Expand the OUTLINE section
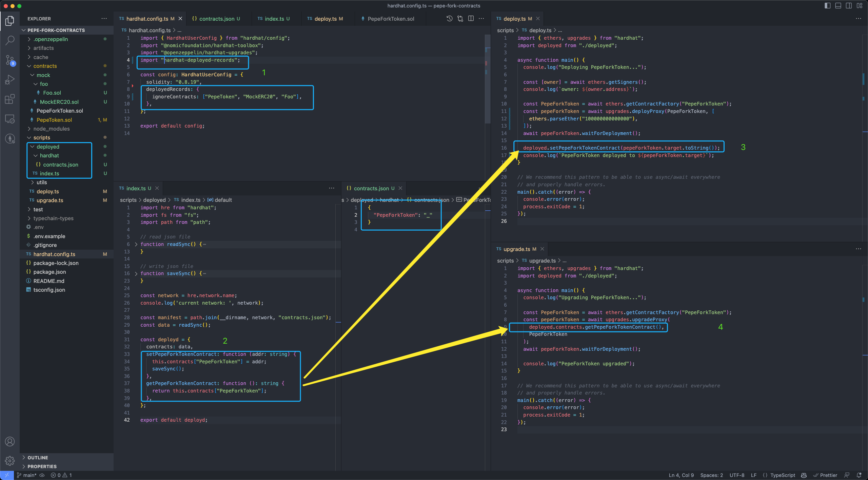Viewport: 868px width, 480px height. point(38,458)
